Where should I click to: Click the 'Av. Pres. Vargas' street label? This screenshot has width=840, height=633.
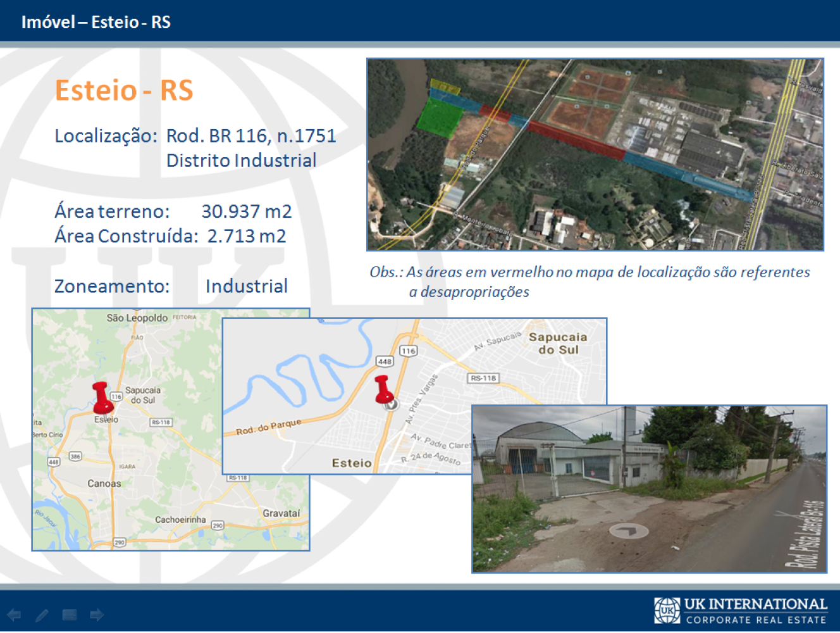[x=421, y=399]
